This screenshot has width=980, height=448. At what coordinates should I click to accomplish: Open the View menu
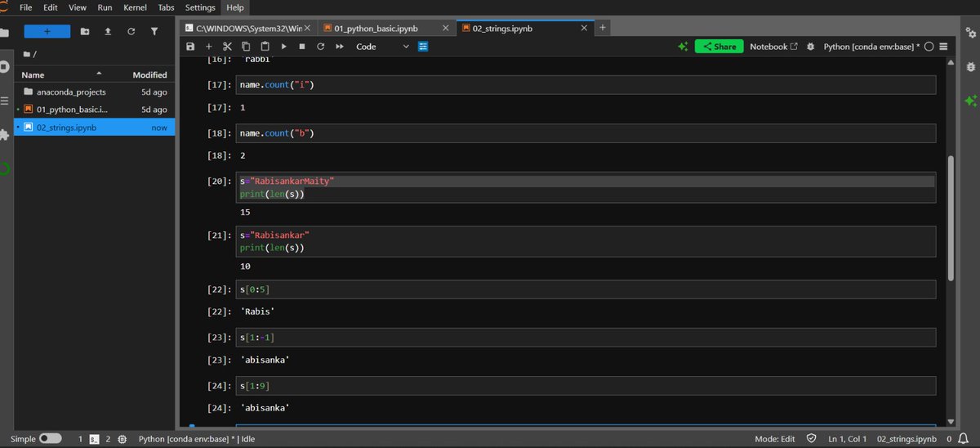(78, 7)
